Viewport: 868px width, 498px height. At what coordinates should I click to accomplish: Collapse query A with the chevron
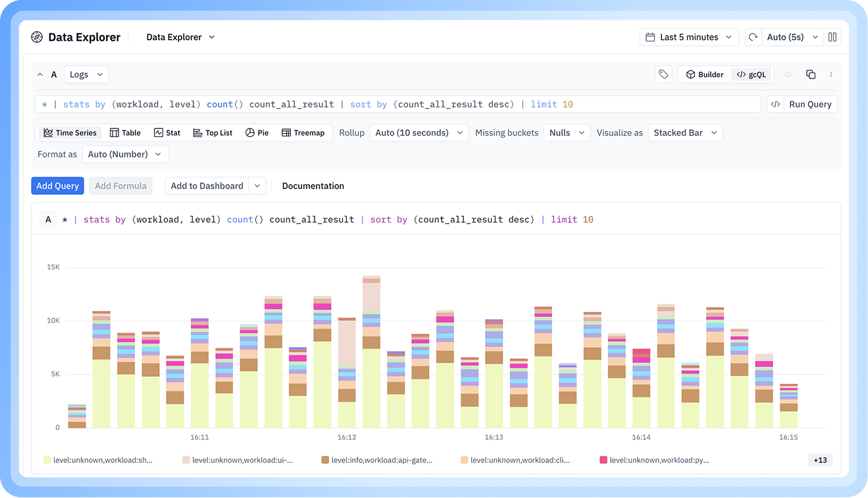(40, 74)
